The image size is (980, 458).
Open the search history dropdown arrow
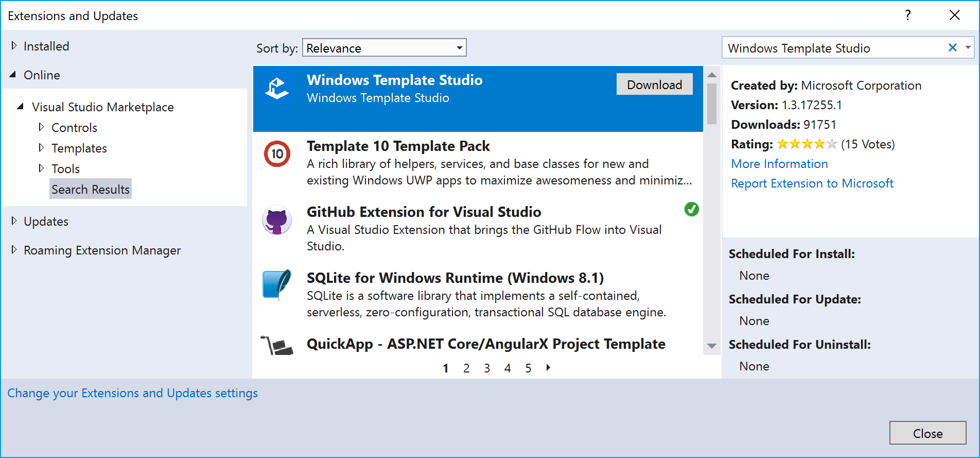click(968, 48)
